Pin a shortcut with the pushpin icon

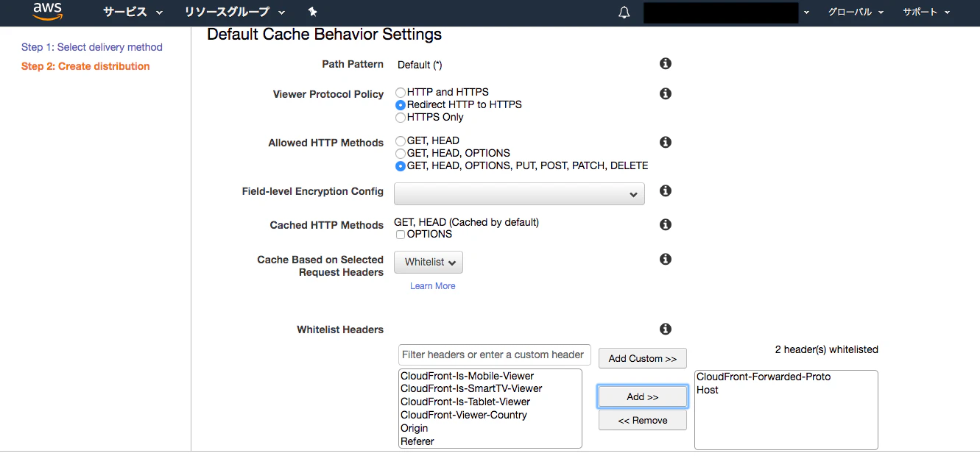pos(312,12)
